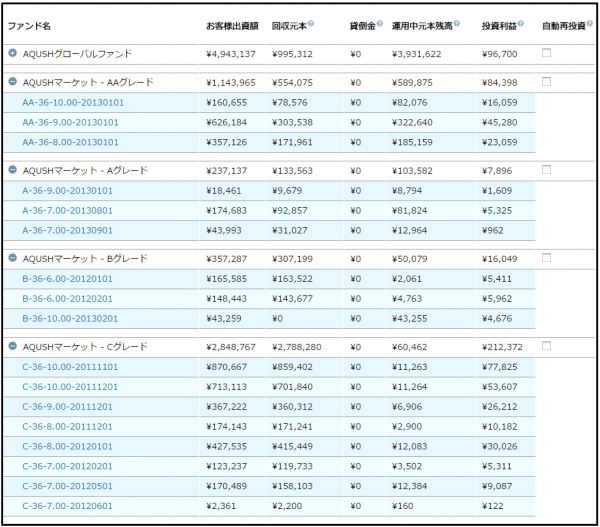Open fund AA-36-8.00-20130101

70,142
